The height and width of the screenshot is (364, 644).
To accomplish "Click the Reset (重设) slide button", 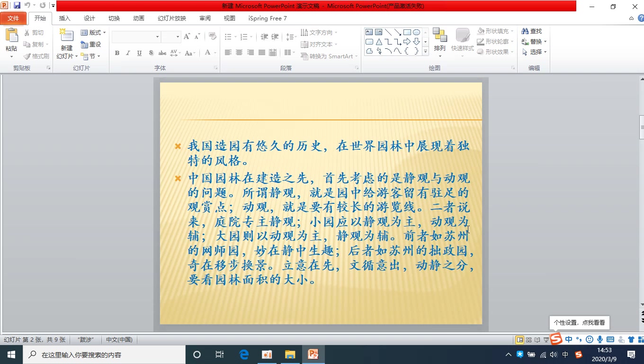I will [91, 45].
